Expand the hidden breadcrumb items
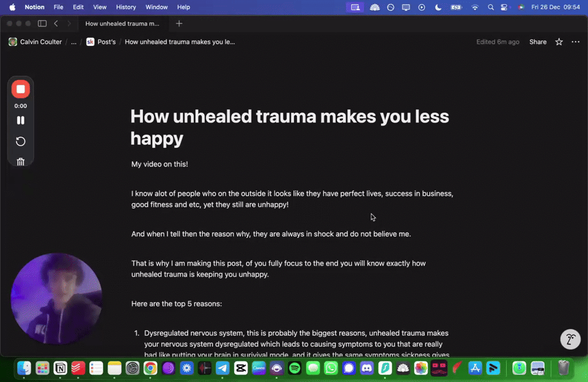 click(72, 41)
